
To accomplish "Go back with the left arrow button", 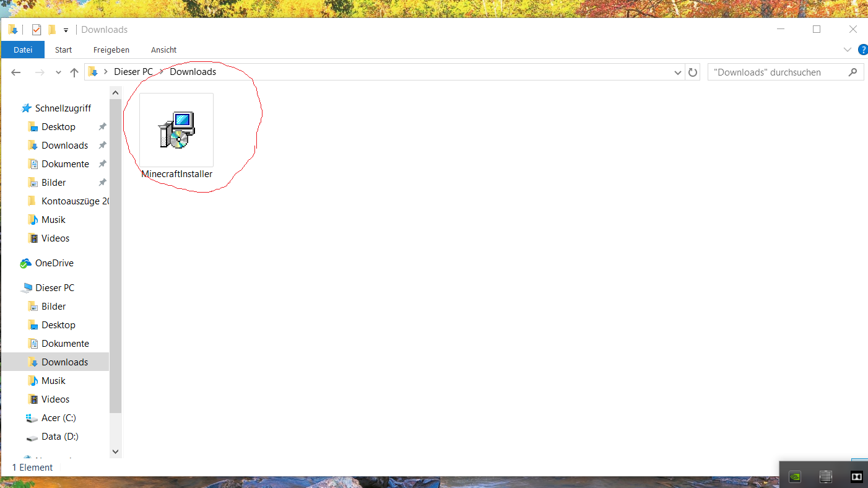I will click(x=16, y=72).
